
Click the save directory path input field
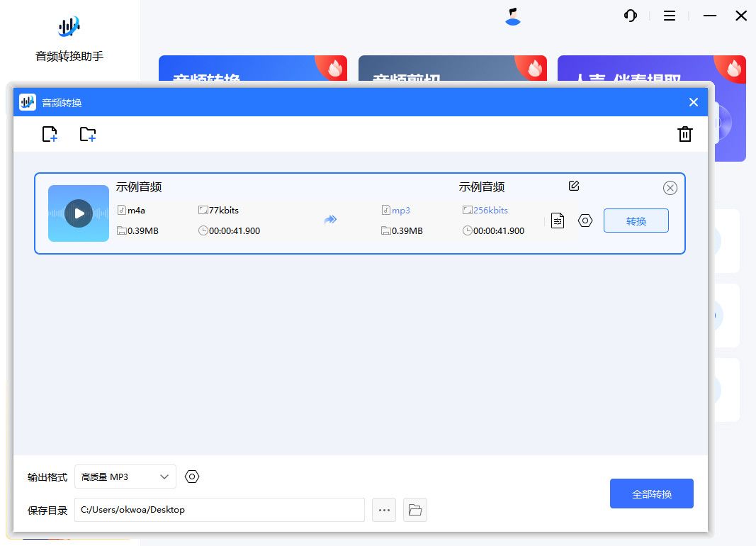click(220, 510)
